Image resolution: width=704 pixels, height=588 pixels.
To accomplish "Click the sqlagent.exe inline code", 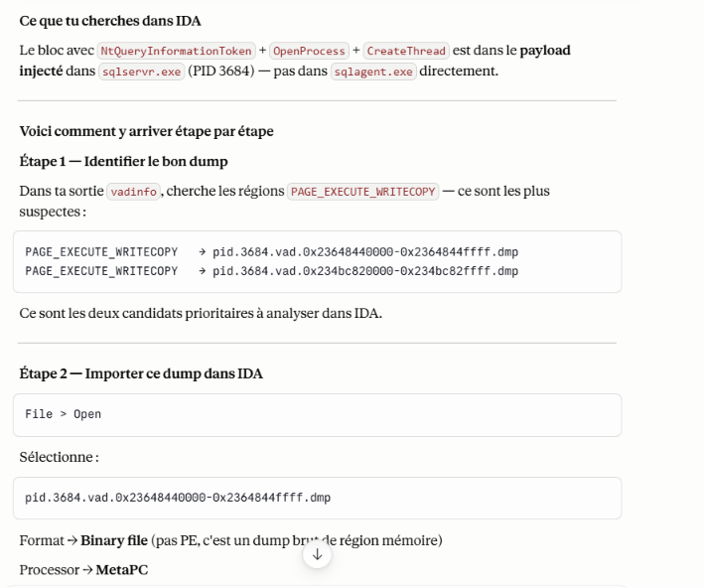I will click(373, 72).
